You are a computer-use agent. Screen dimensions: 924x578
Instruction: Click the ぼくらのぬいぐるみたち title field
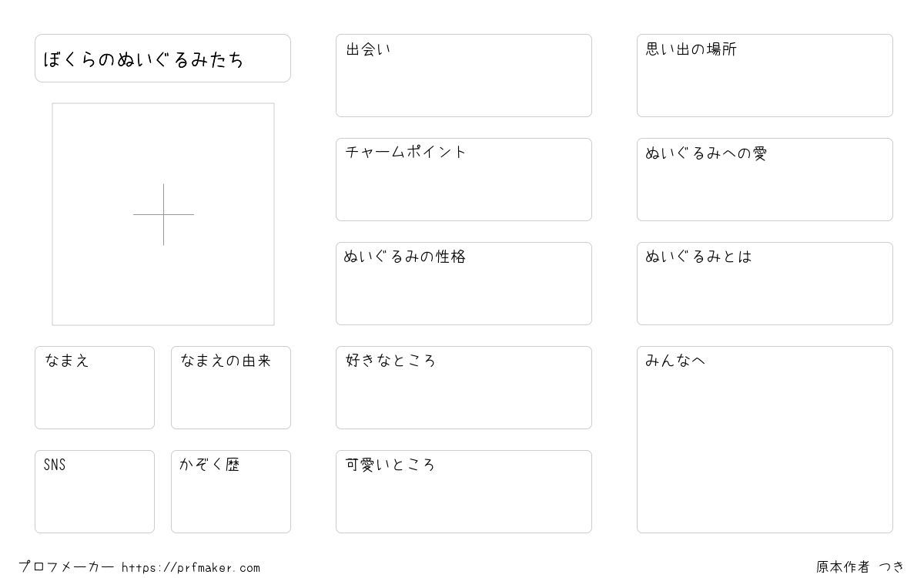[162, 58]
